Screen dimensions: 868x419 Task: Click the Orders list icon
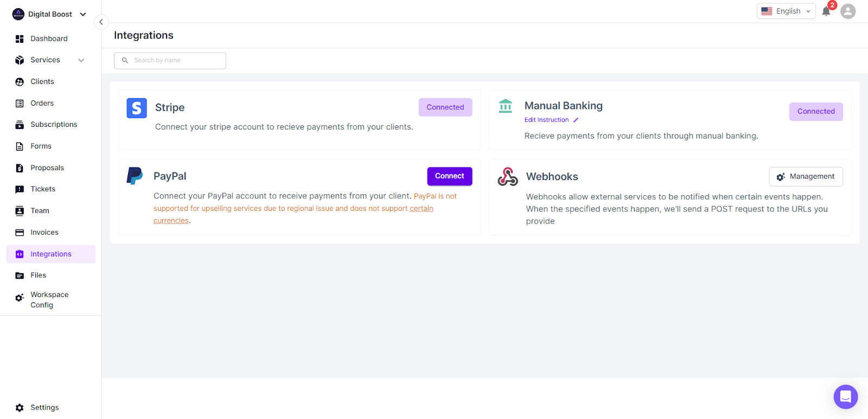click(x=20, y=104)
